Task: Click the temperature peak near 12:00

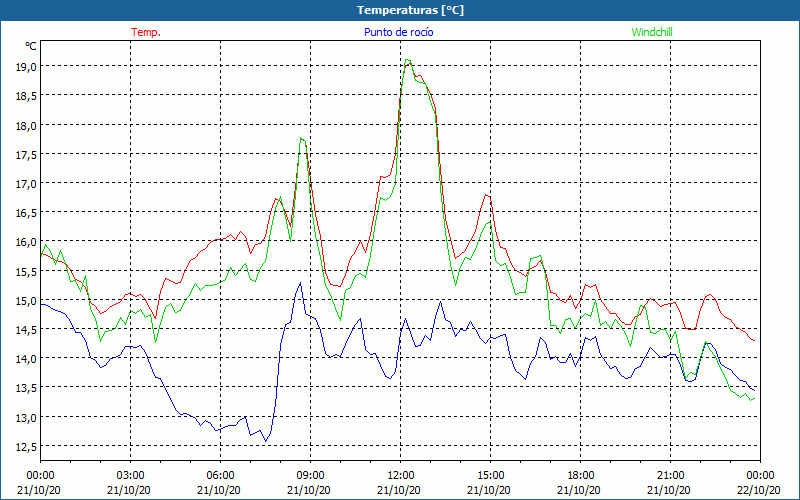Action: (410, 63)
